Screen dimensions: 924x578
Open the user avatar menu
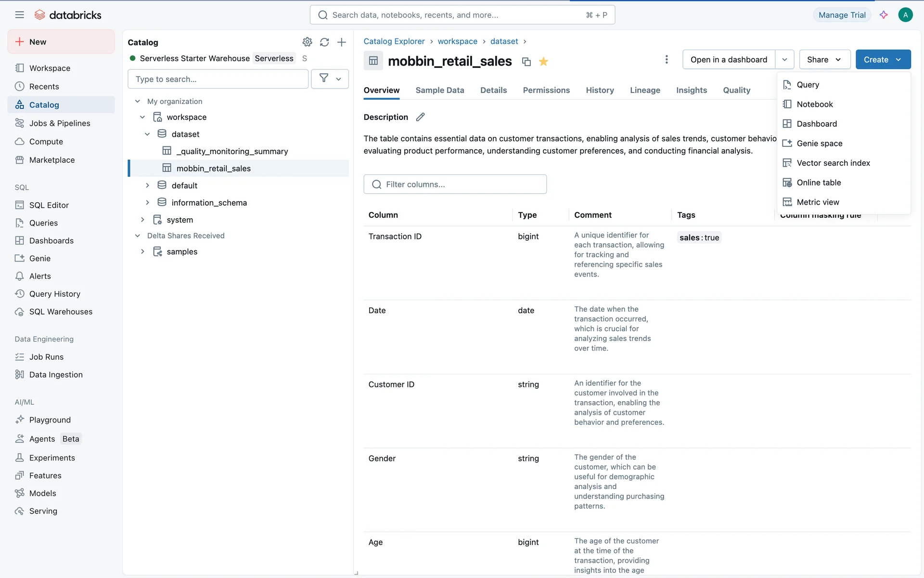coord(905,15)
